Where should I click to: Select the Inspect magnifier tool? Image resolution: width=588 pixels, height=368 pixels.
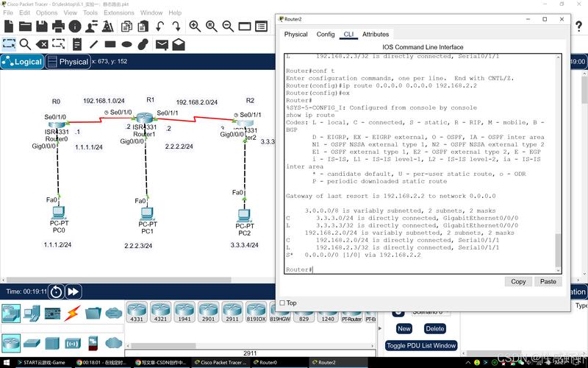coord(26,44)
